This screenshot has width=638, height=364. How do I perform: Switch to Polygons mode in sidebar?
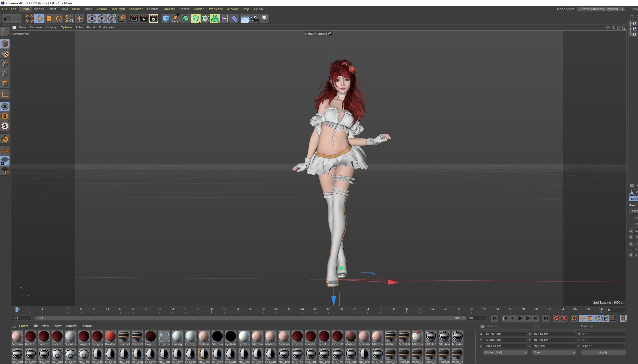pos(5,84)
